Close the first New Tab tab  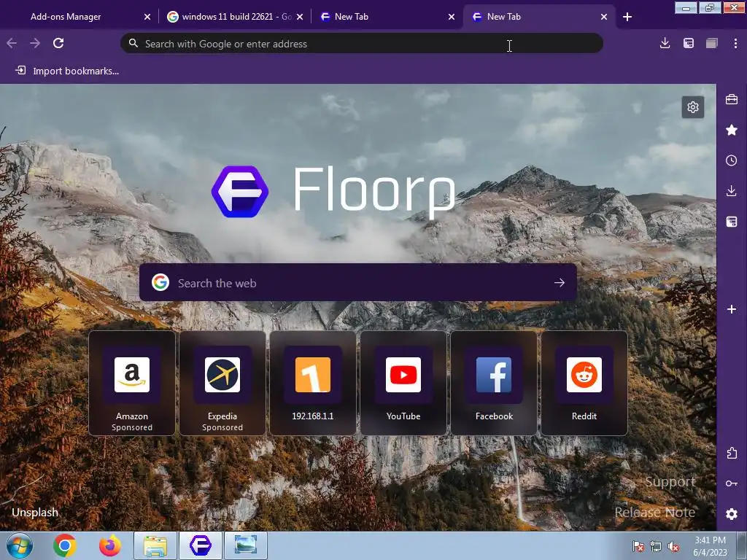(x=452, y=17)
